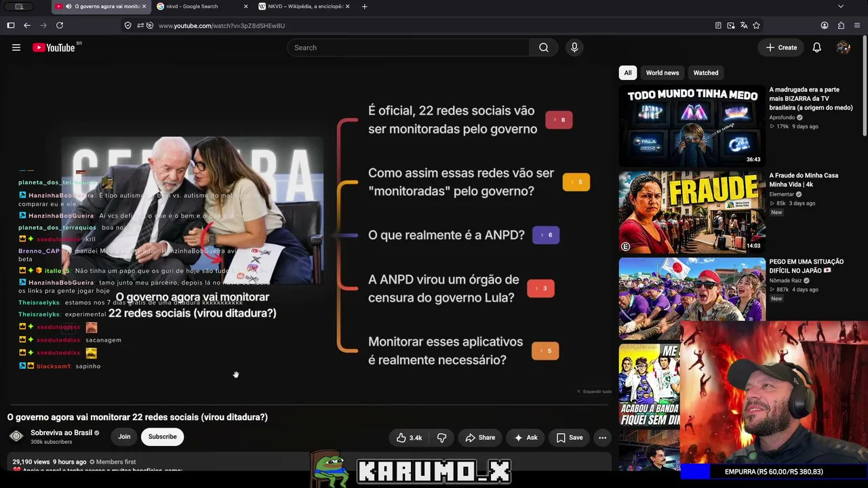Toggle the browser sidebar panel icon
The width and height of the screenshot is (868, 488).
coord(11,26)
